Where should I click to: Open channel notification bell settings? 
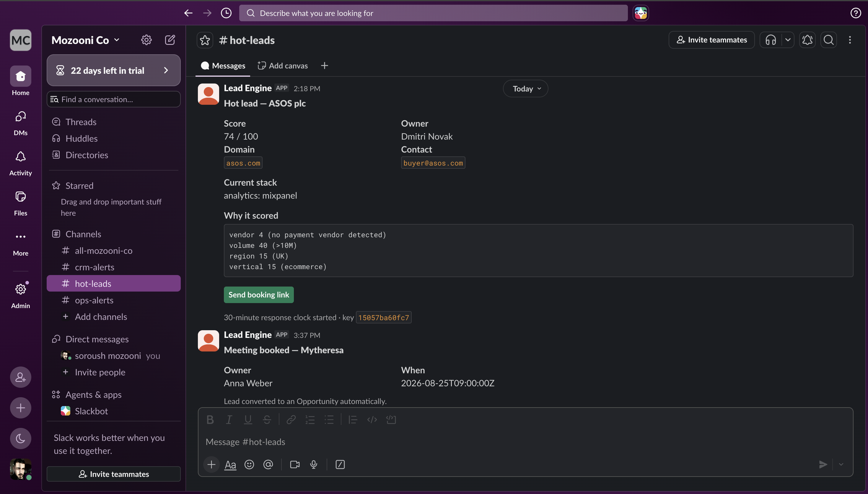[x=807, y=40]
